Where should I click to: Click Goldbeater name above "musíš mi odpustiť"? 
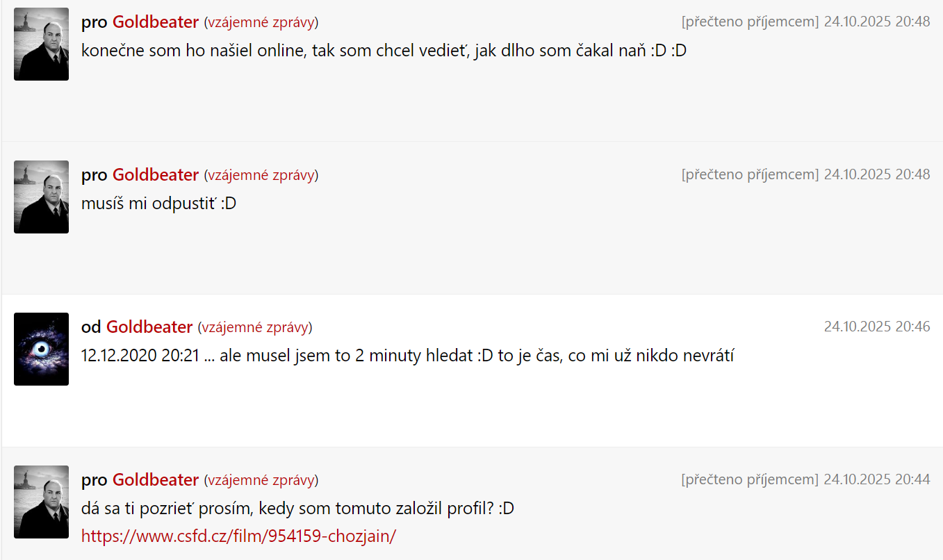(156, 175)
